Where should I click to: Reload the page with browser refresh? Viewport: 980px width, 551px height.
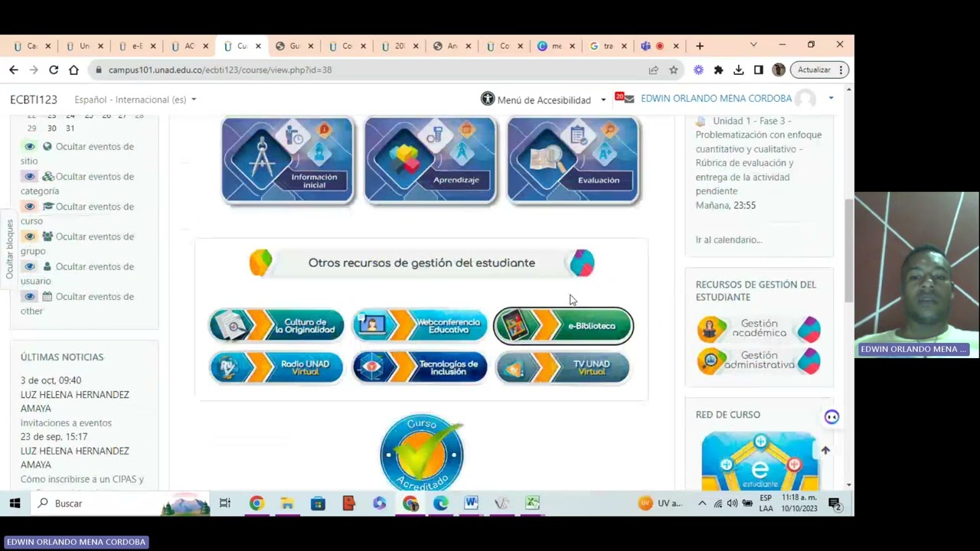point(54,70)
